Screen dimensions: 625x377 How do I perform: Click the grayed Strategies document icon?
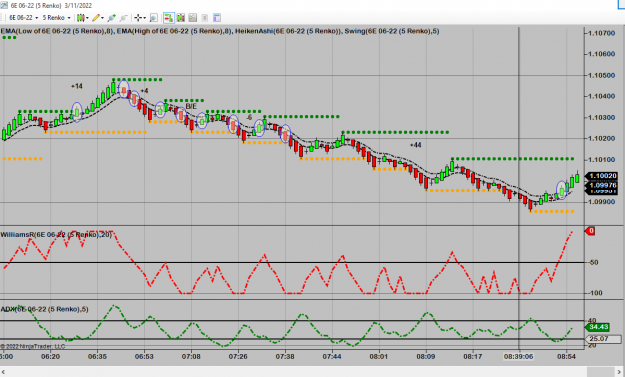click(x=204, y=18)
